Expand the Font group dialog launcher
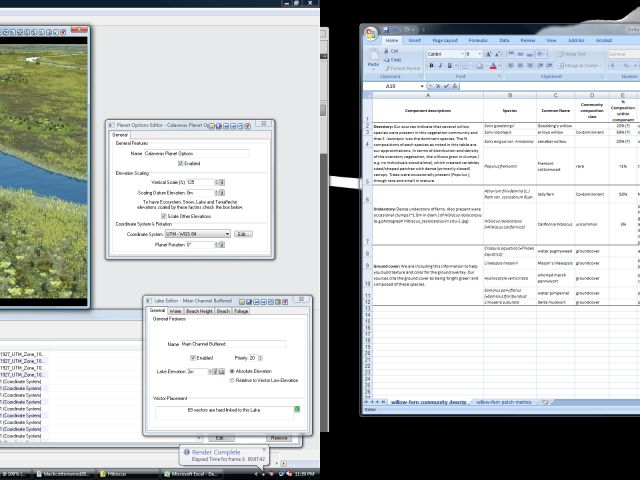 tap(500, 76)
